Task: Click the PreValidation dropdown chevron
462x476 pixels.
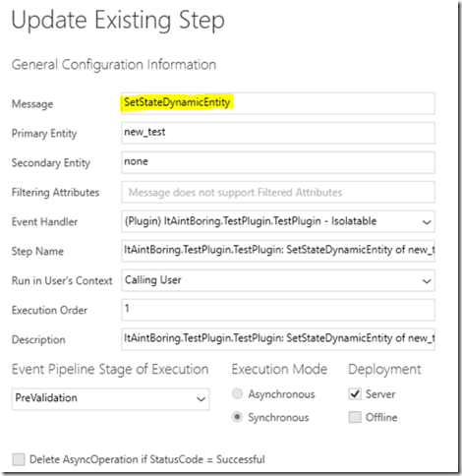Action: pyautogui.click(x=201, y=399)
